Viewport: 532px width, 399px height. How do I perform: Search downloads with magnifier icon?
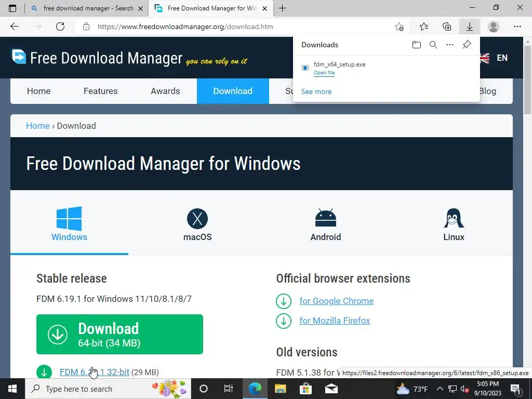click(x=433, y=45)
